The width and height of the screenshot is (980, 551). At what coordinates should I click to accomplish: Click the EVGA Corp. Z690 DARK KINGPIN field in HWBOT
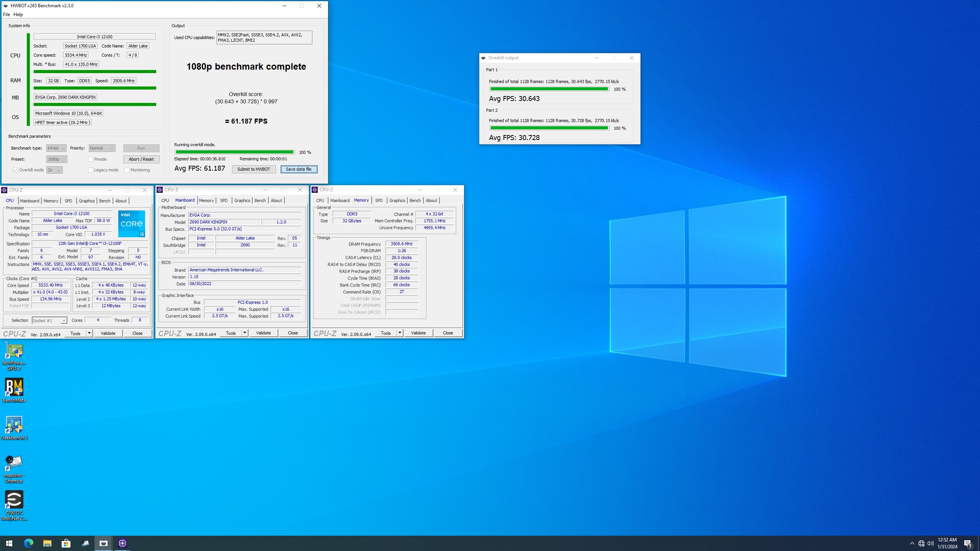[x=65, y=97]
